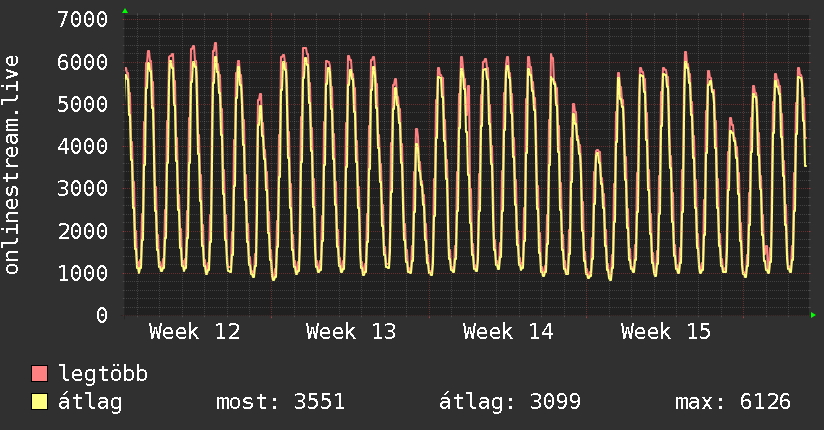The width and height of the screenshot is (824, 430).
Task: Click the 7000 y-axis label
Action: [83, 20]
